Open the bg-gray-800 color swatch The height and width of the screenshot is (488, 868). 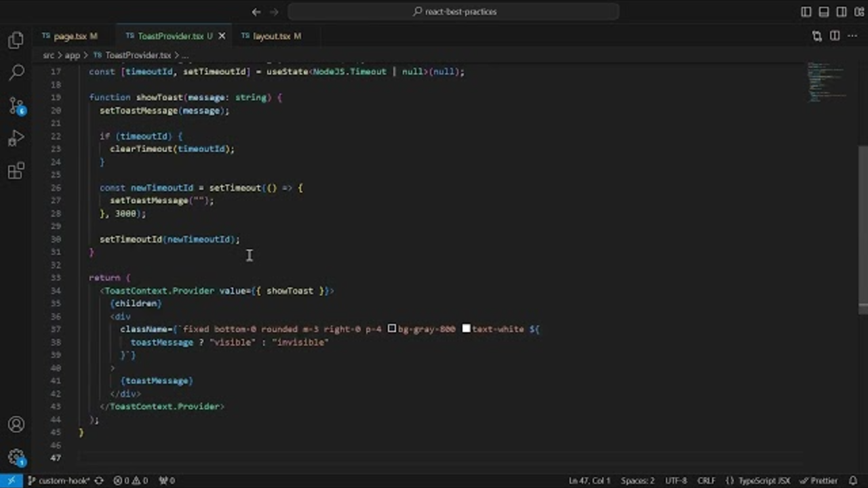tap(392, 329)
